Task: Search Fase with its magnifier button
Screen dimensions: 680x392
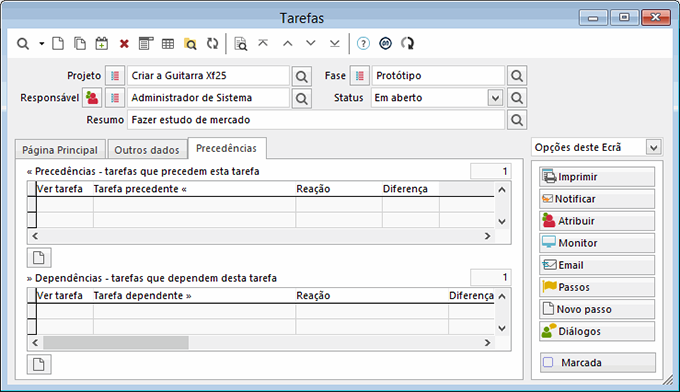Action: click(517, 76)
